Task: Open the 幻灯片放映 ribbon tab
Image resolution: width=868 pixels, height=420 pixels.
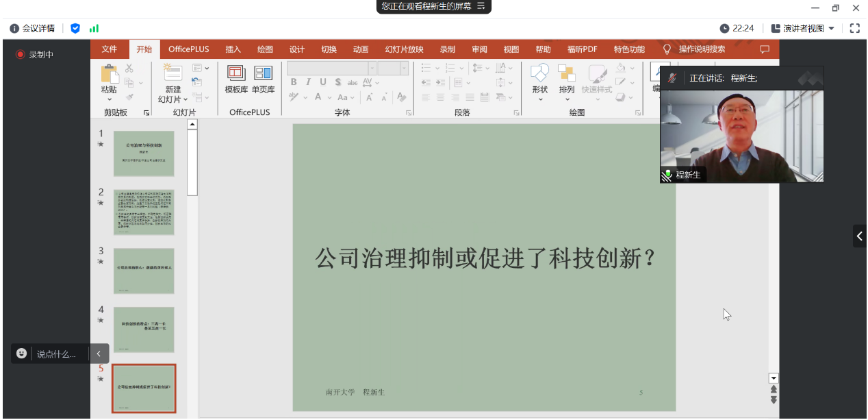Action: click(404, 49)
